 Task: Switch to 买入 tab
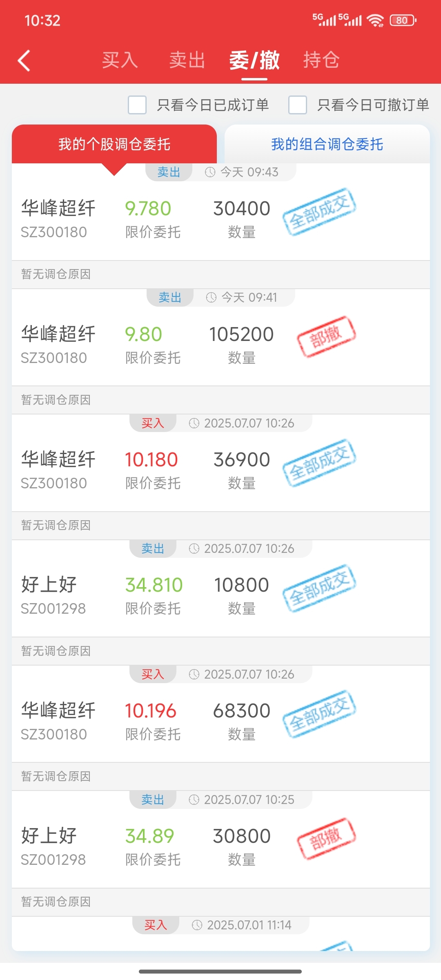coord(120,60)
